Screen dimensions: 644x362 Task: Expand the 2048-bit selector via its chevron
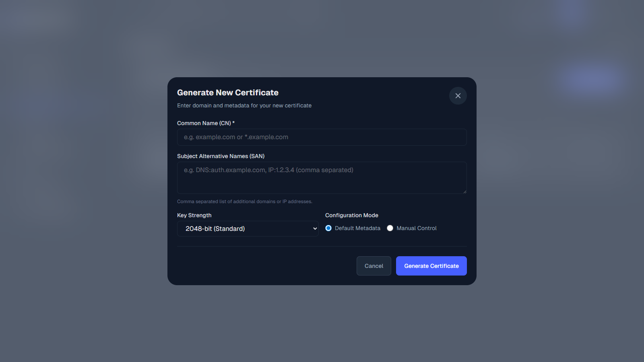pyautogui.click(x=314, y=228)
